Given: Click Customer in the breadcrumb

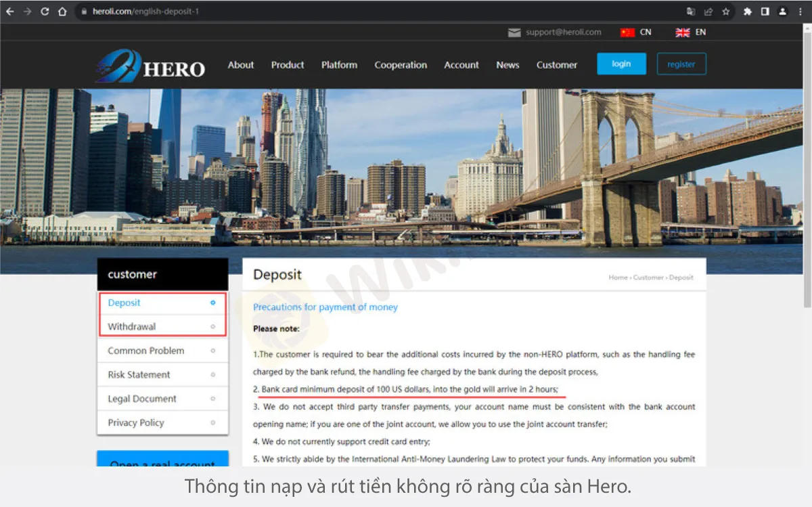Looking at the screenshot, I should tap(648, 278).
